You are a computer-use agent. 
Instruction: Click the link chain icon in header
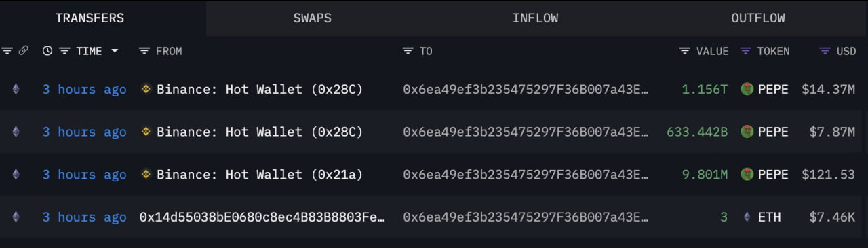pos(23,51)
